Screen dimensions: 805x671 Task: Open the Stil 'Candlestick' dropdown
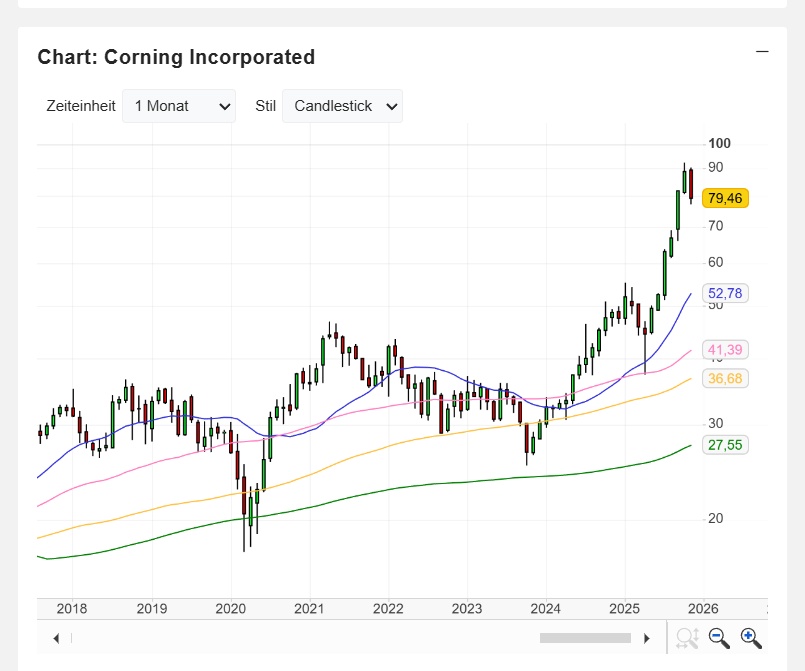(x=342, y=106)
